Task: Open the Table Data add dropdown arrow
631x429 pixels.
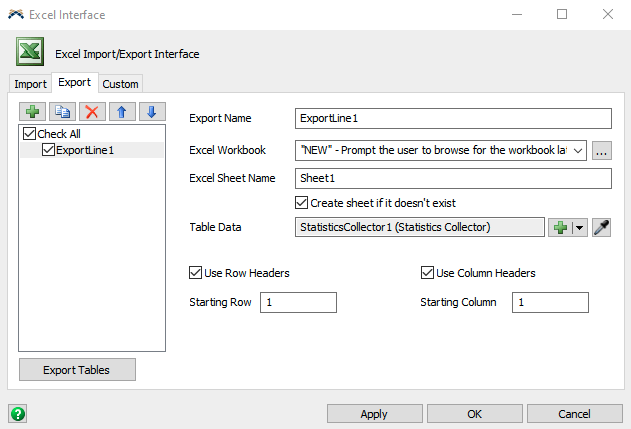Action: (x=579, y=228)
